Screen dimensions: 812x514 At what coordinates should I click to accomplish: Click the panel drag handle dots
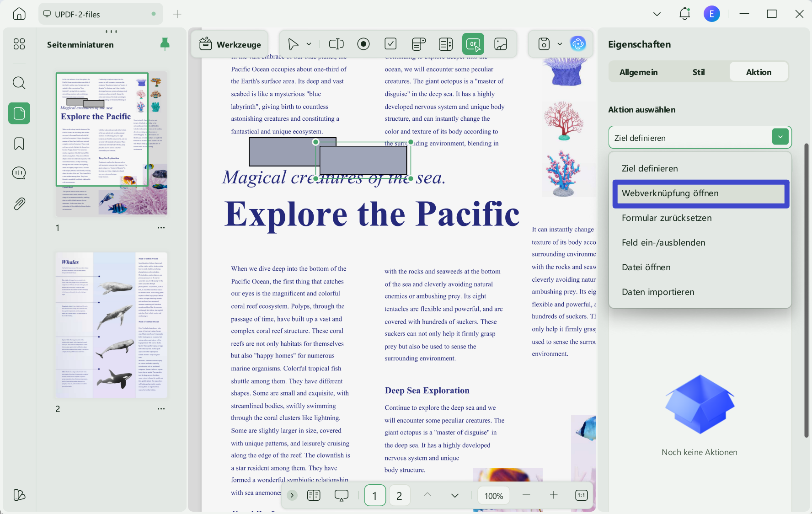[111, 32]
